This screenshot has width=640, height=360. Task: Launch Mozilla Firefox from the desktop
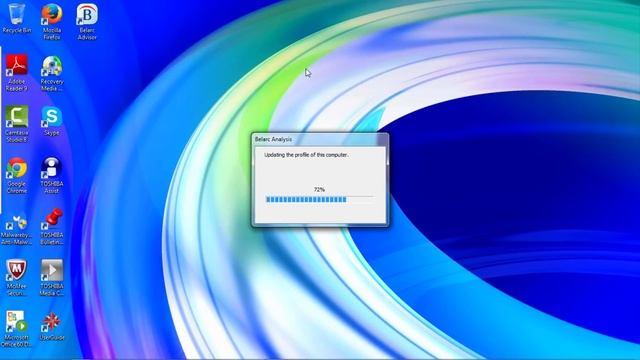click(52, 22)
